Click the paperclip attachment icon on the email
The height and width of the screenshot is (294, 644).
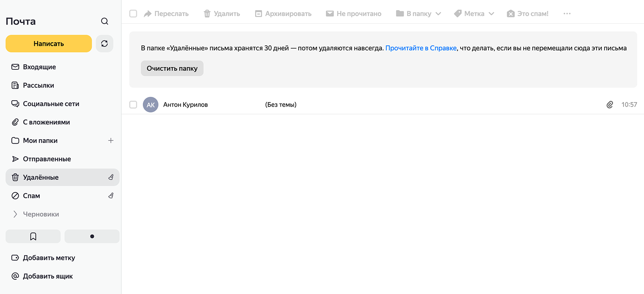point(610,104)
